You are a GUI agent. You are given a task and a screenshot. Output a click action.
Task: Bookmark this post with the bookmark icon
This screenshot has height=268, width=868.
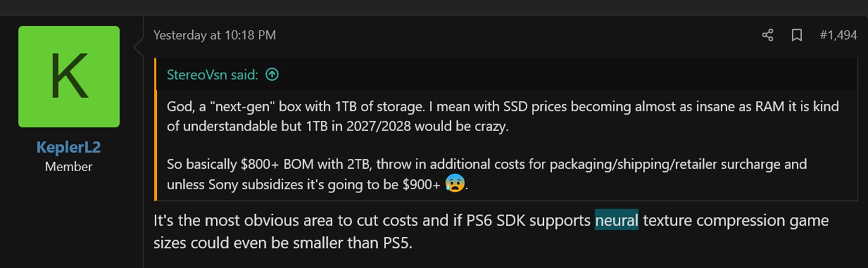point(797,35)
